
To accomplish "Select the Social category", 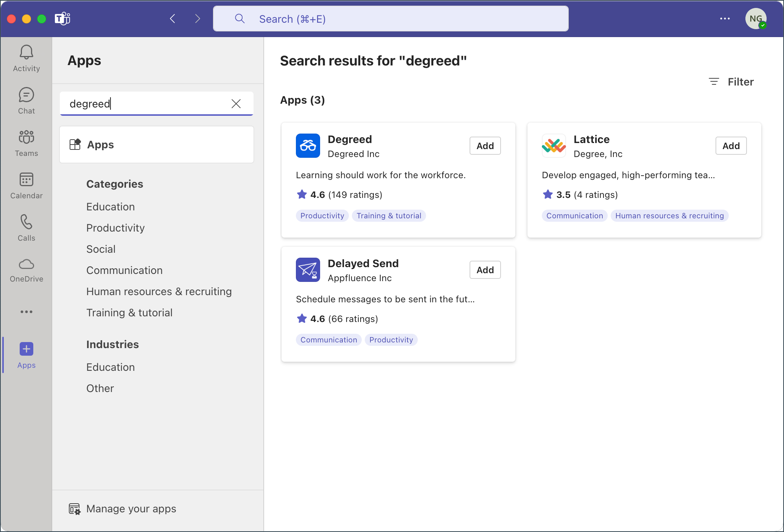I will tap(101, 249).
